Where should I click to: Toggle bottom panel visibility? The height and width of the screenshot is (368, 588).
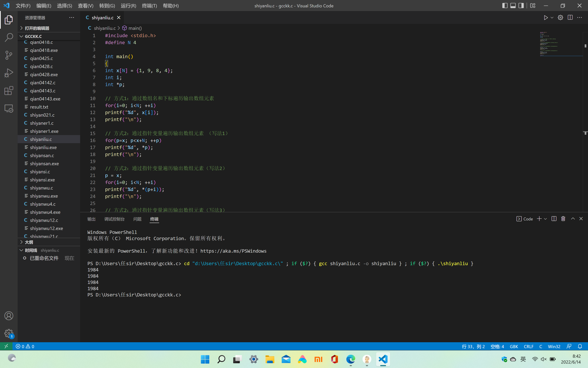coord(513,6)
